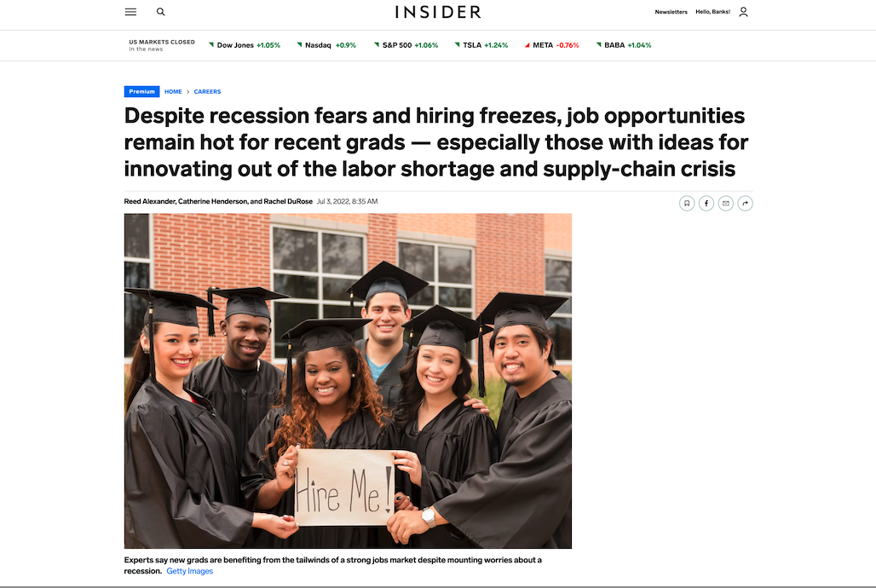This screenshot has height=588, width=876.
Task: Click the Hello, Banks! account greeting
Action: coord(713,12)
